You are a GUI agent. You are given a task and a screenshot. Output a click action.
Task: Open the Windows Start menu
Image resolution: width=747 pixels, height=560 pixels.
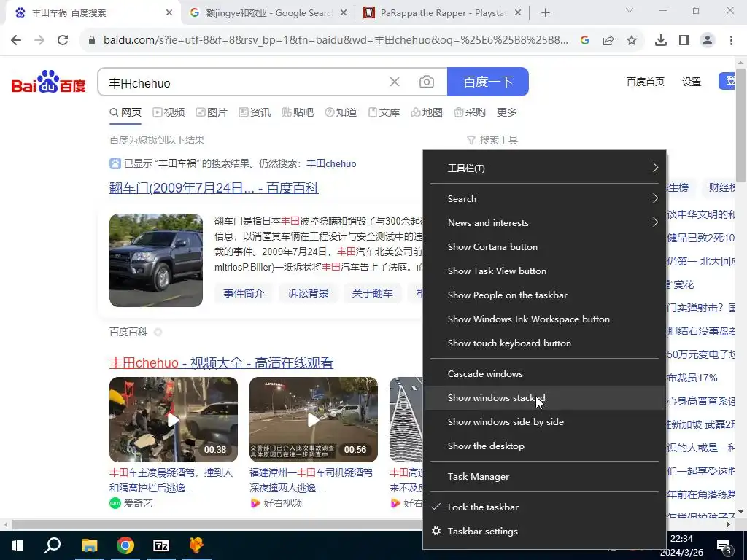click(18, 545)
